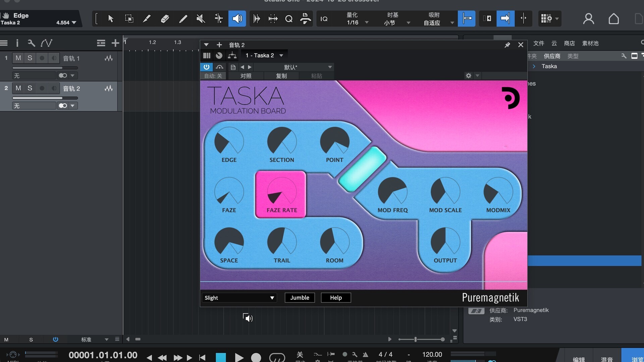Open the 1 - Taska 2 instance dropdown

(x=264, y=55)
